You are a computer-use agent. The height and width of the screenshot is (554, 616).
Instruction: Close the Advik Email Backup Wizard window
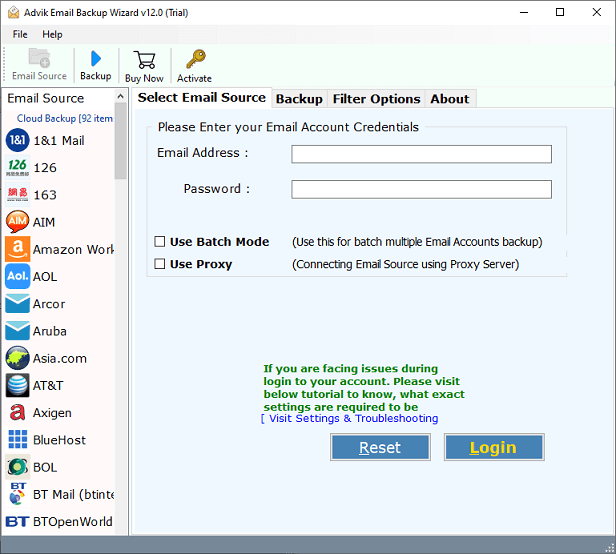(597, 12)
